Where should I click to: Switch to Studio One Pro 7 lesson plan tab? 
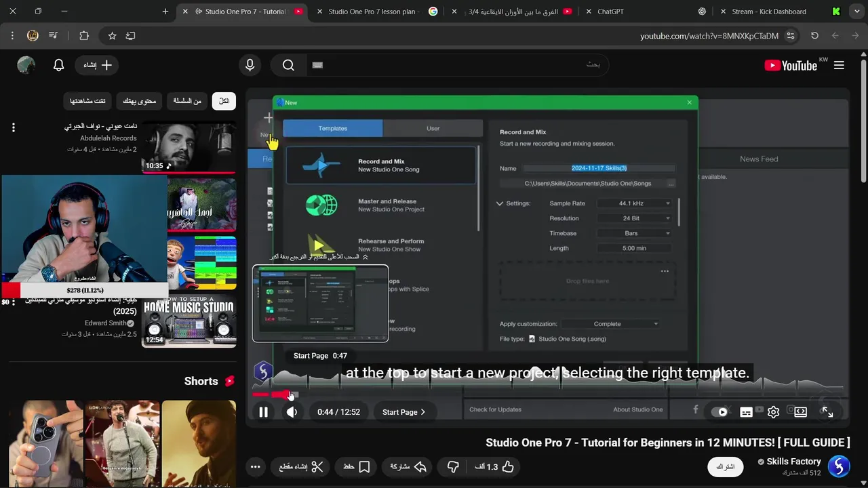coord(374,12)
